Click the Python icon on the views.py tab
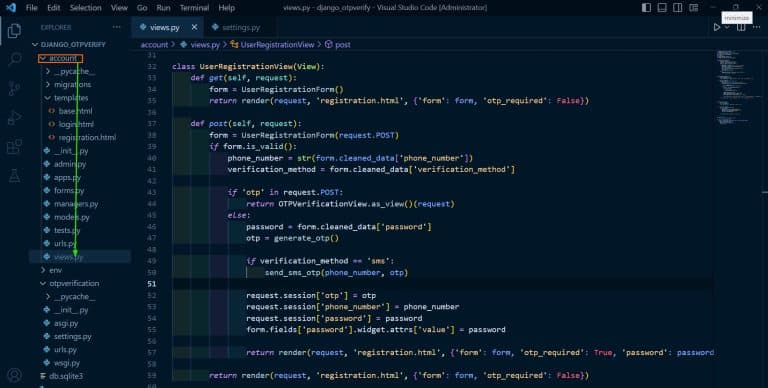The width and height of the screenshot is (768, 388). (x=143, y=27)
